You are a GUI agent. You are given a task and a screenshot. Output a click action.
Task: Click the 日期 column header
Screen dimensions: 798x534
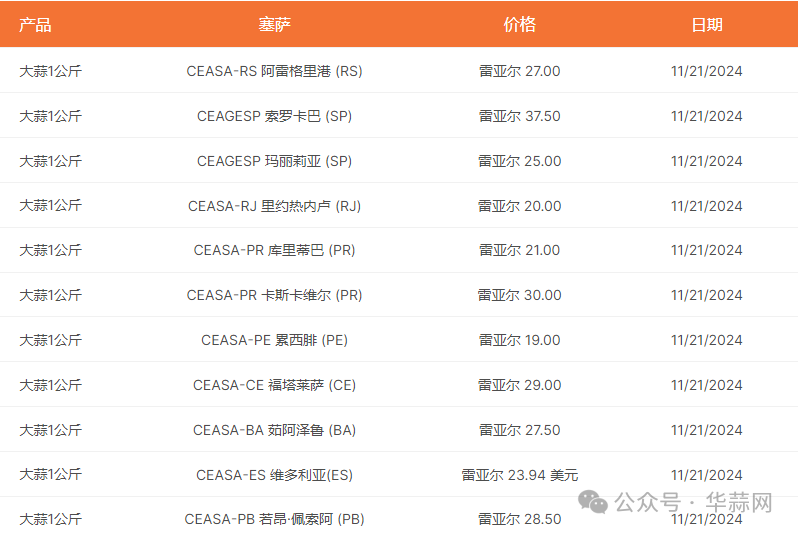(707, 24)
